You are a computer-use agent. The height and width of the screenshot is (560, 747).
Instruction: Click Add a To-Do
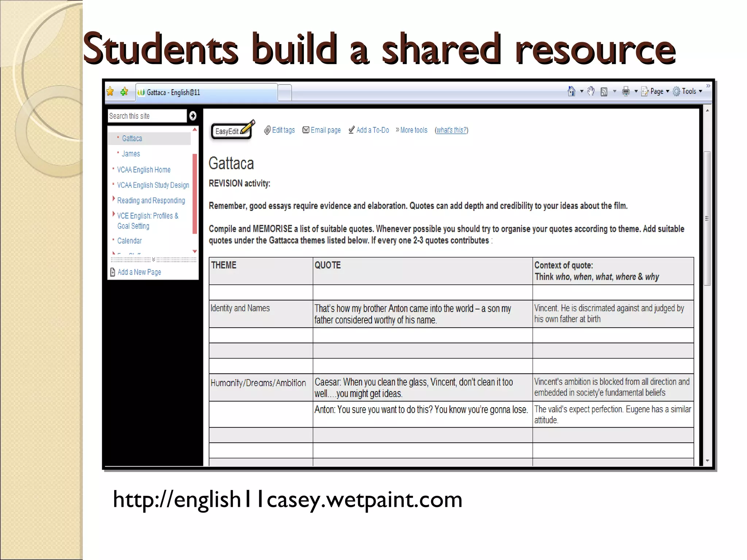point(369,130)
